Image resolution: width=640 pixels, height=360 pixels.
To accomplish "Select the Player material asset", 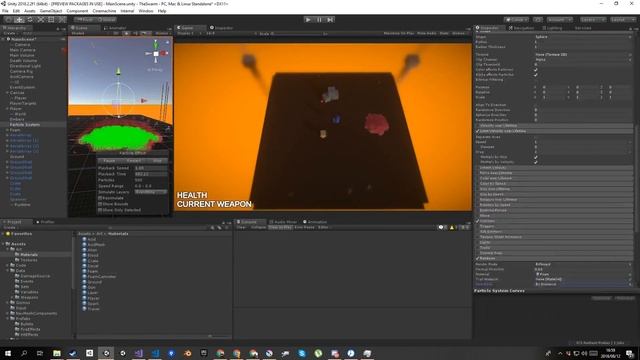I will coord(93,298).
